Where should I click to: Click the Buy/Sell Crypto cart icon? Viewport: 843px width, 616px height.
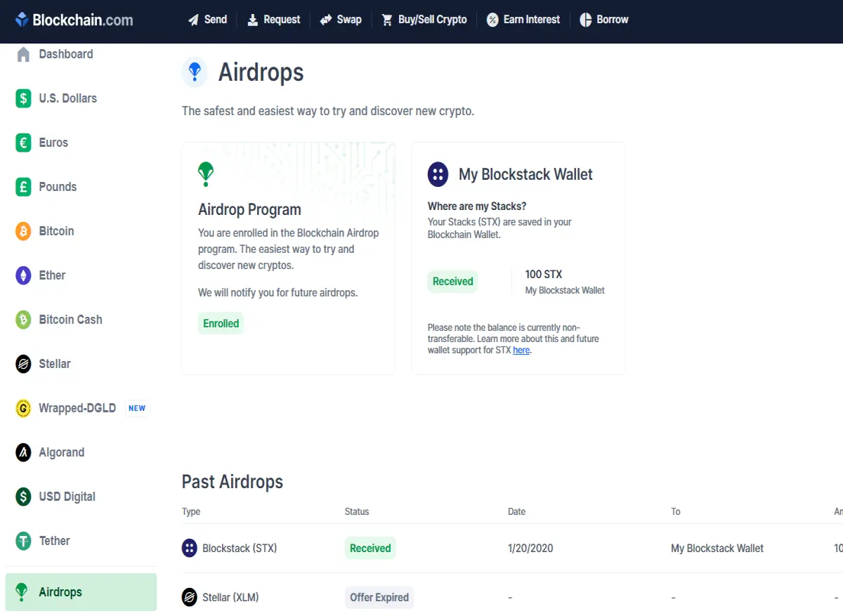pos(387,20)
